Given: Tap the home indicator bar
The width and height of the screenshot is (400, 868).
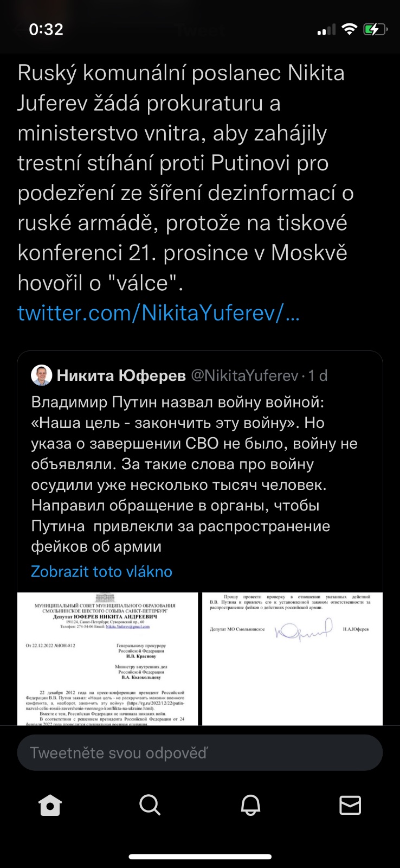Looking at the screenshot, I should click(x=200, y=857).
